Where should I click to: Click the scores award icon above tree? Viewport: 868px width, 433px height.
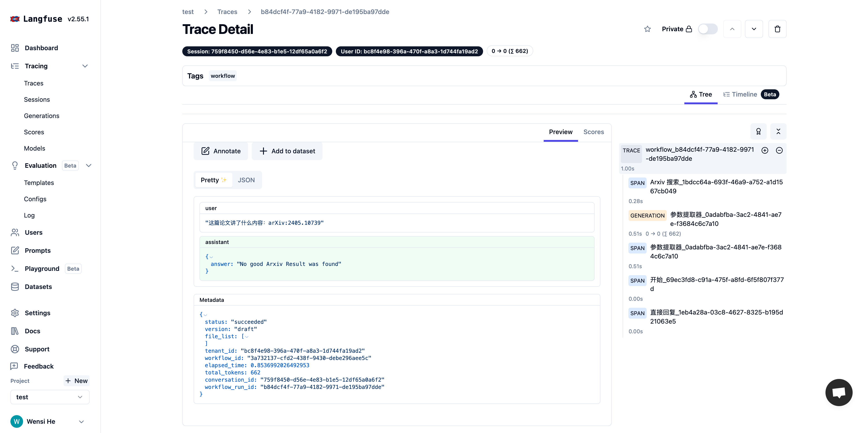758,131
